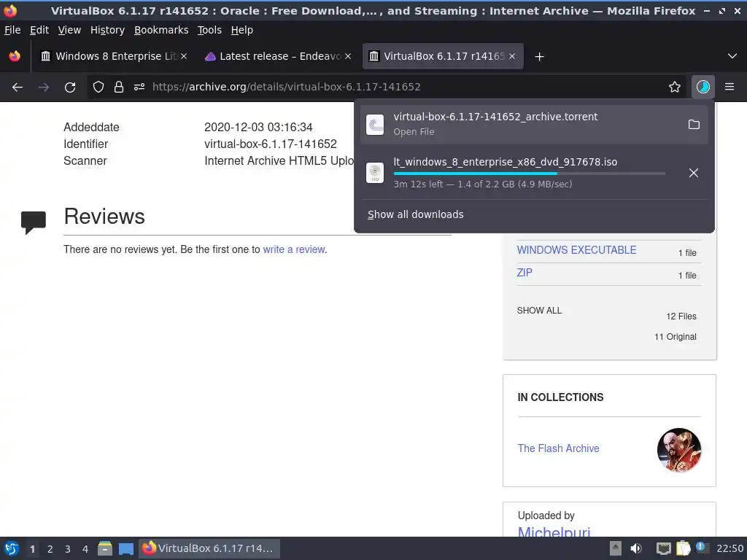Viewport: 747px width, 560px height.
Task: Open uploader Michelpuri profile link
Action: click(554, 532)
